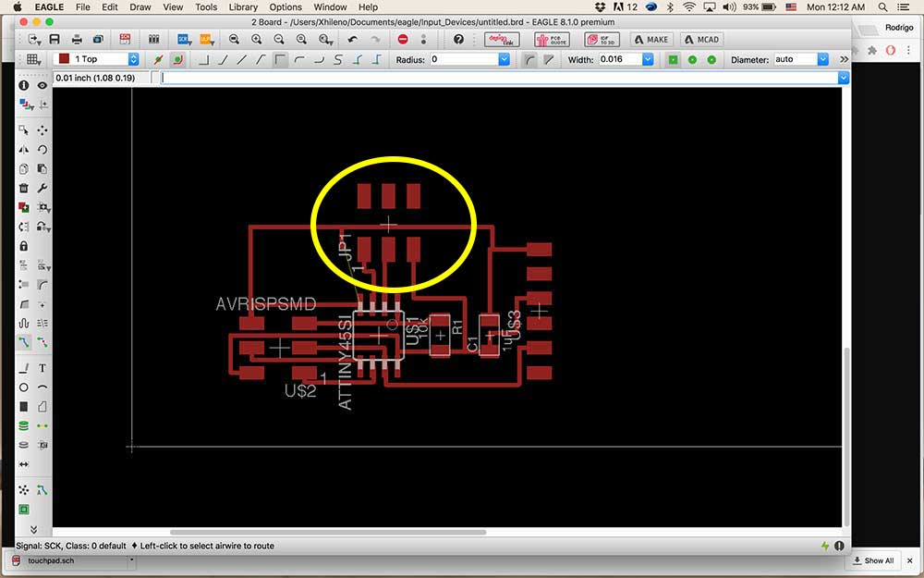This screenshot has width=924, height=578.
Task: Expand the Radius dropdown
Action: pos(504,59)
